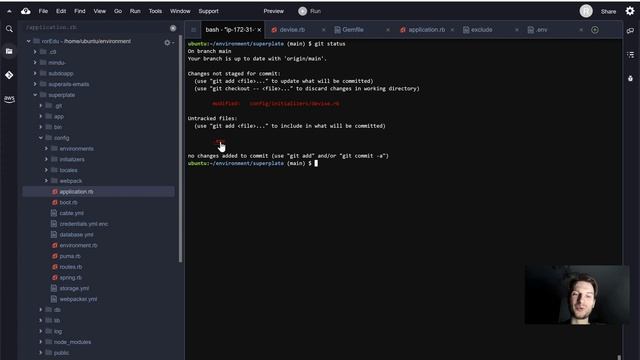Open the File menu
640x360 pixels.
tap(43, 11)
